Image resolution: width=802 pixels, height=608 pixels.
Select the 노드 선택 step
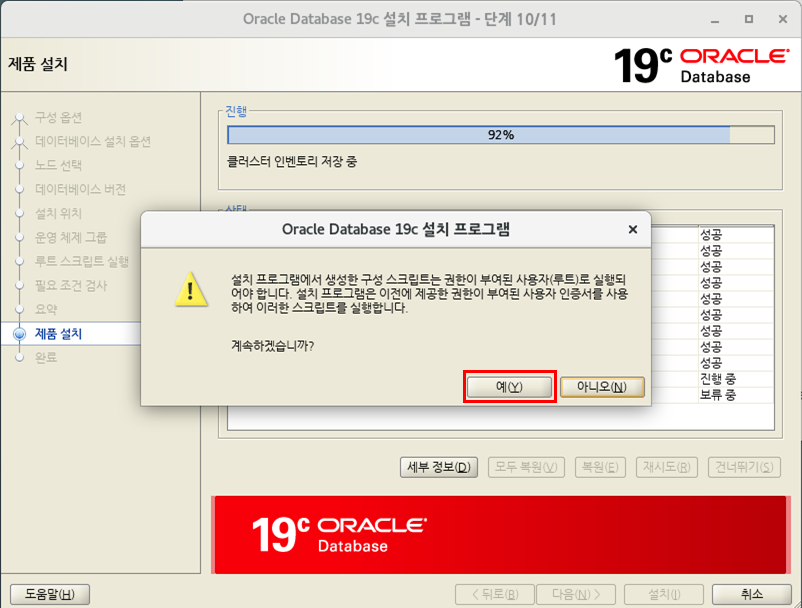tap(58, 165)
